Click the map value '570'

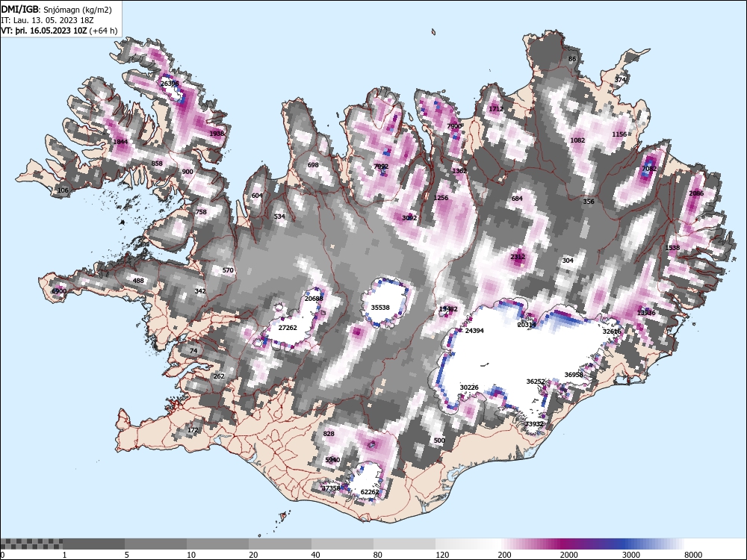tap(228, 270)
